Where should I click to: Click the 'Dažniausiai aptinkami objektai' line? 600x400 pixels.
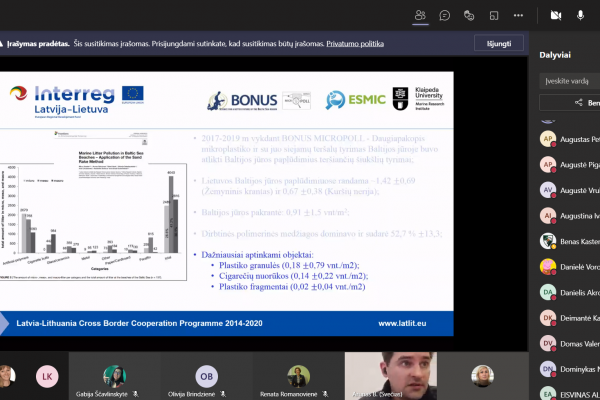pos(257,255)
